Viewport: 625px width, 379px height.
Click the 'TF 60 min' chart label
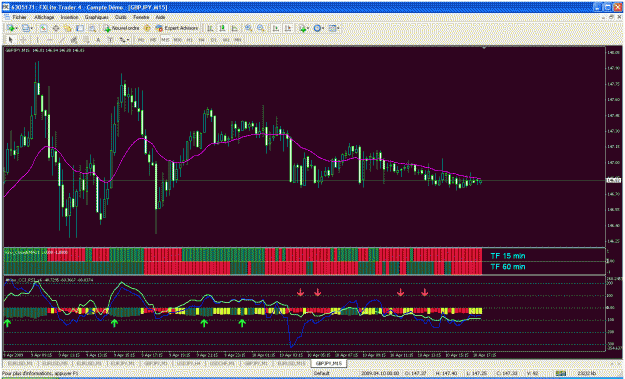tap(508, 267)
